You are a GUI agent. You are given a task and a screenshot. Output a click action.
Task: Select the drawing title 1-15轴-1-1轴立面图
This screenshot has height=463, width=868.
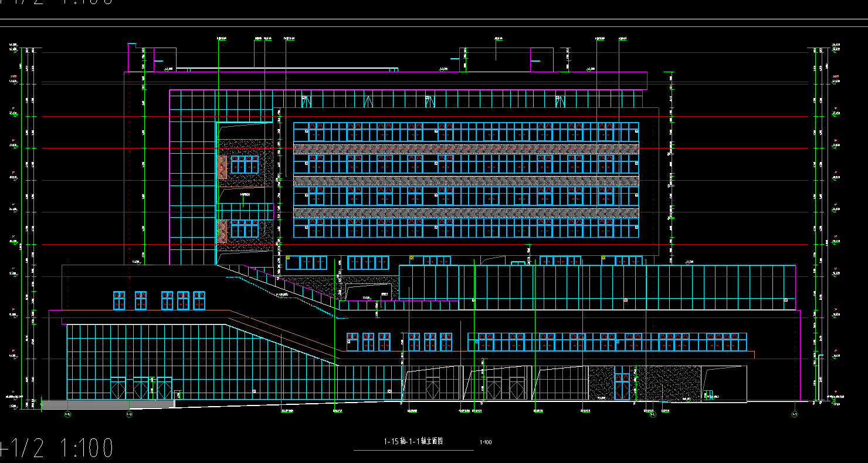[x=413, y=441]
